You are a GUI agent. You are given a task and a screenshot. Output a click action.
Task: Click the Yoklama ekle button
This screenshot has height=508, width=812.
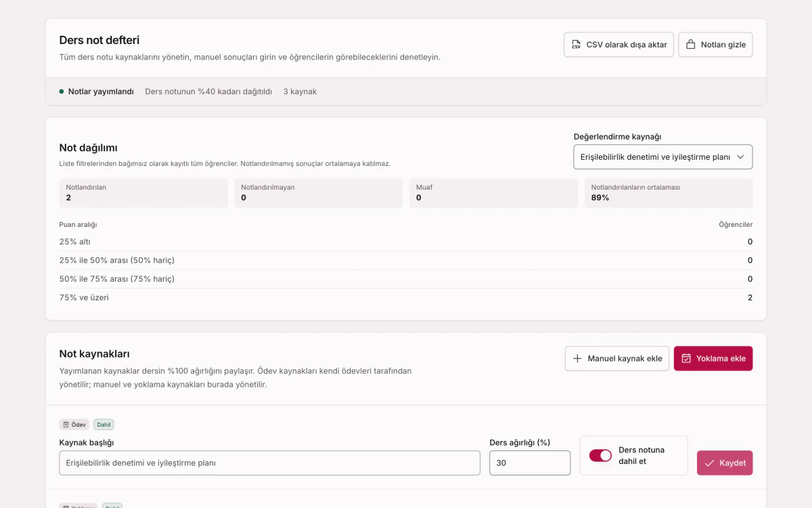713,358
